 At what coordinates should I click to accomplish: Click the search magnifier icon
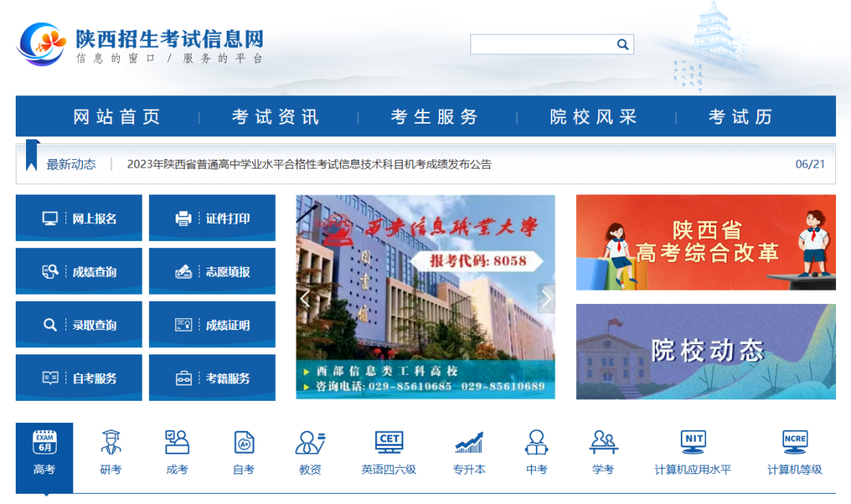622,45
